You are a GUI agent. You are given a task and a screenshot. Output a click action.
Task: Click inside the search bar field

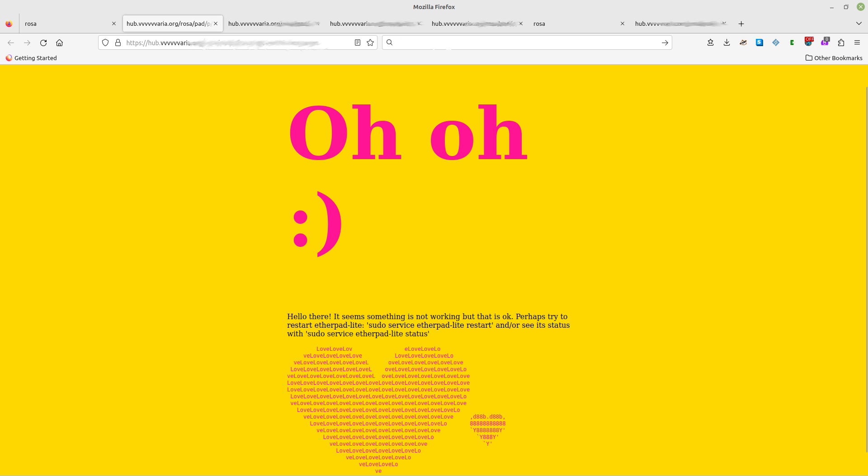coord(524,42)
